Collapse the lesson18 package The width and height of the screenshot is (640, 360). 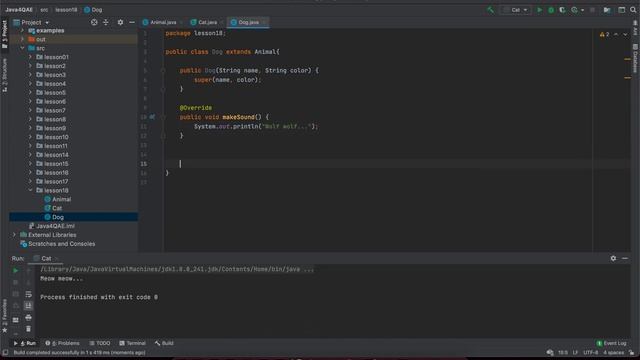click(30, 190)
